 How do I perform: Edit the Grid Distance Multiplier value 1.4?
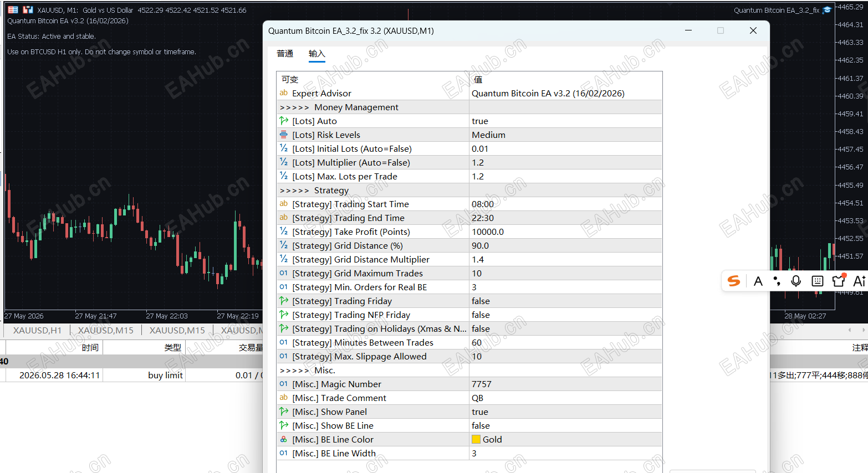565,259
